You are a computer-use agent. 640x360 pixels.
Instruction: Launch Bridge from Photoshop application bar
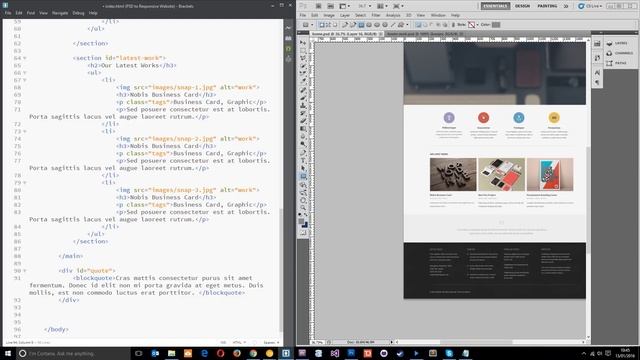318,6
